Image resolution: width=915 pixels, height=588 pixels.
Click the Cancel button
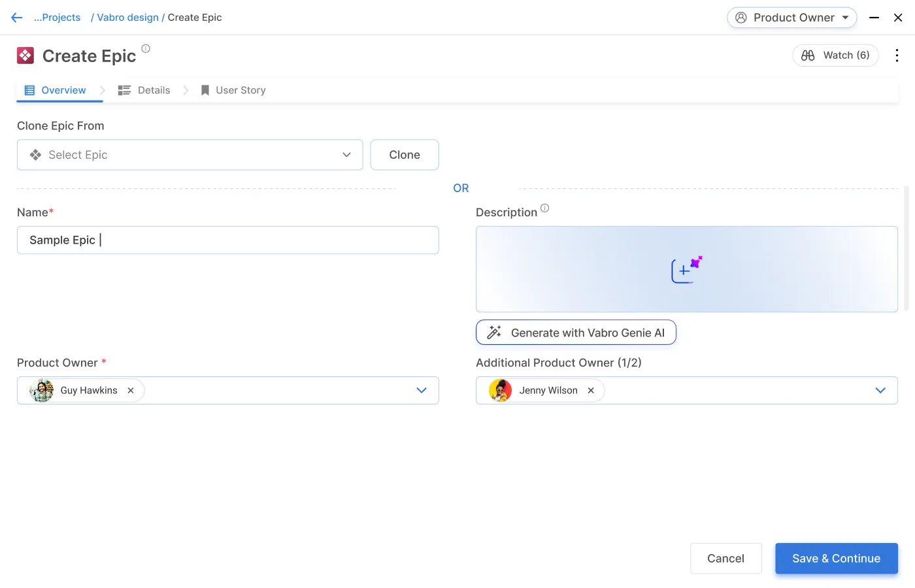tap(725, 559)
